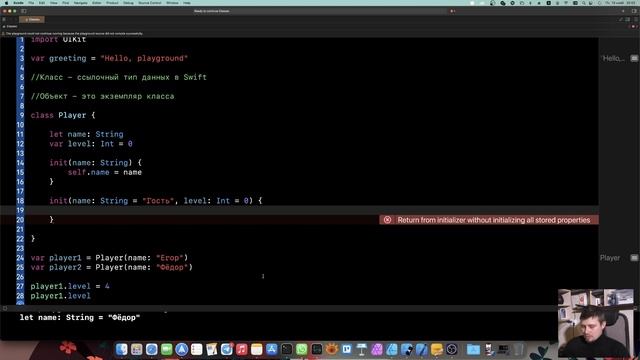Open App Store from the Dock

pos(271,349)
